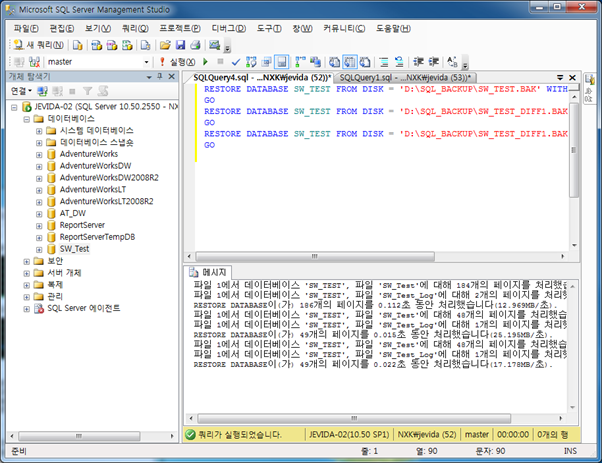The height and width of the screenshot is (463, 602).
Task: Click Specify Values for Template Parameters icon
Action: (x=452, y=62)
